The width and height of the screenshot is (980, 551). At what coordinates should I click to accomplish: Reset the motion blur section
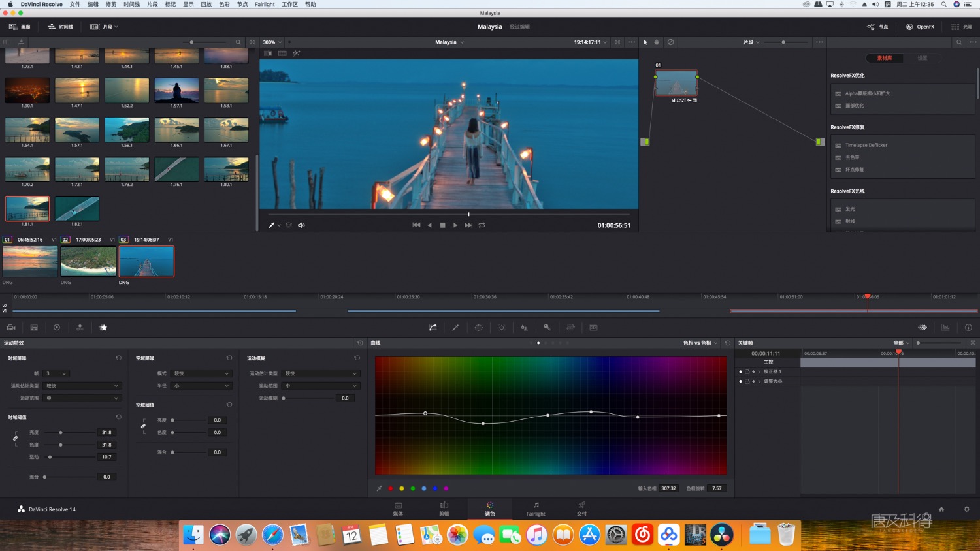pos(357,358)
